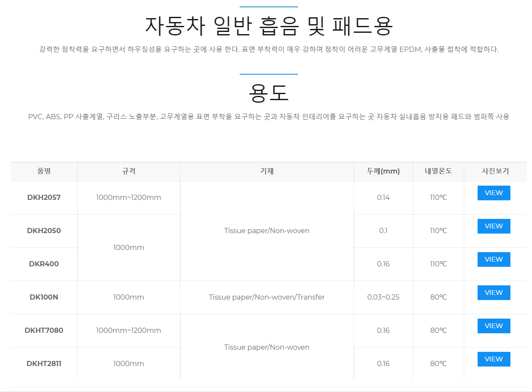Click the DK100N product cell
532x392 pixels.
44,297
